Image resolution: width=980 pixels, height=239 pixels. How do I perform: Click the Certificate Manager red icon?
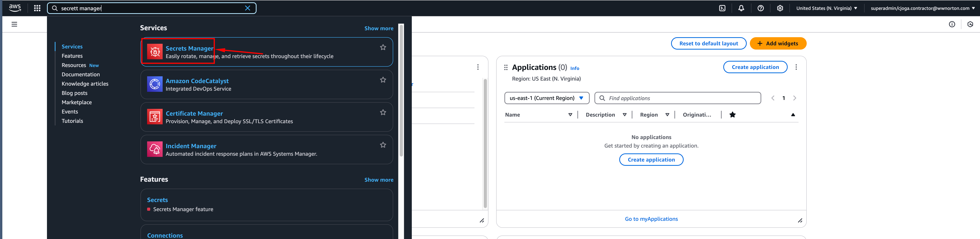(x=155, y=117)
